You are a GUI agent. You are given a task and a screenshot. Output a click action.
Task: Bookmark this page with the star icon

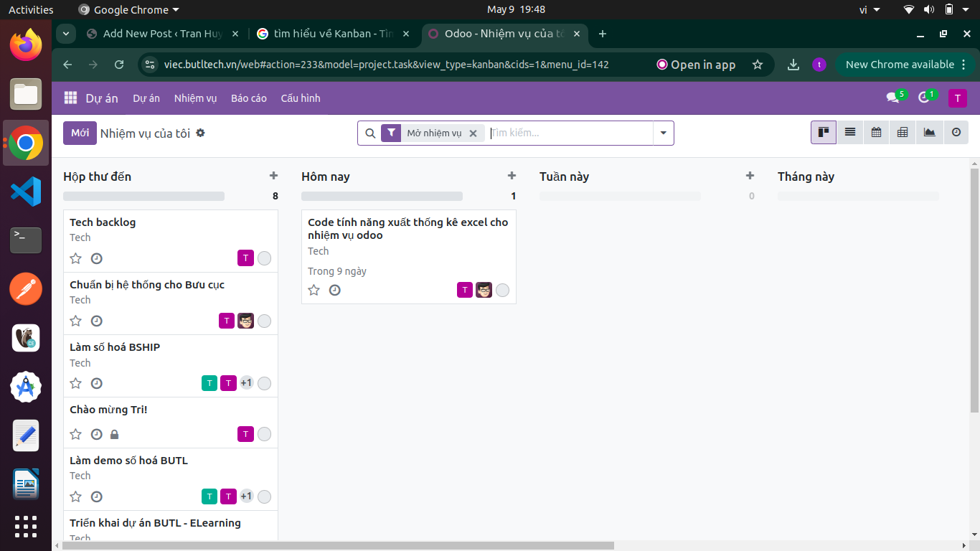tap(758, 65)
